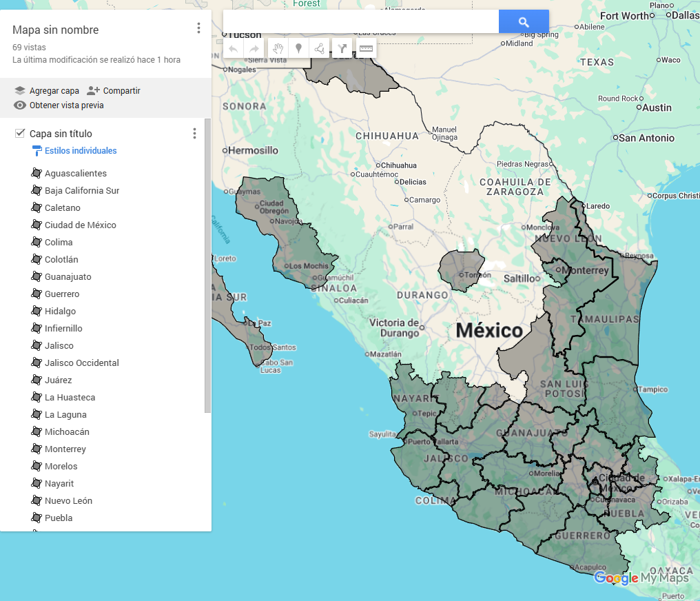Click the blue search magnifier button

pyautogui.click(x=524, y=21)
